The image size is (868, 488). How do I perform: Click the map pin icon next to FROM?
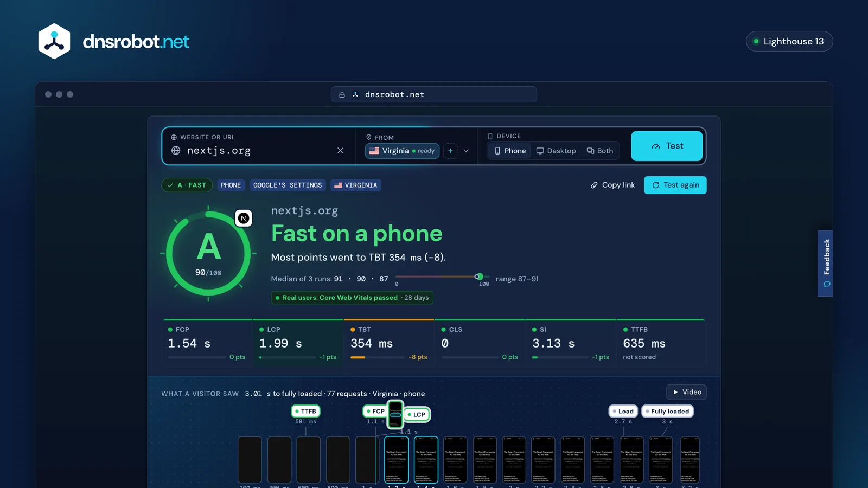369,138
